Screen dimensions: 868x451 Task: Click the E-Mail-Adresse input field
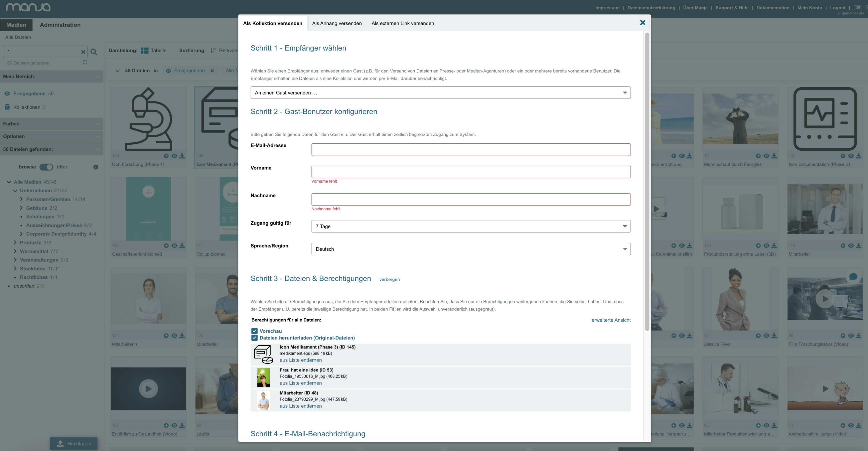coord(471,150)
